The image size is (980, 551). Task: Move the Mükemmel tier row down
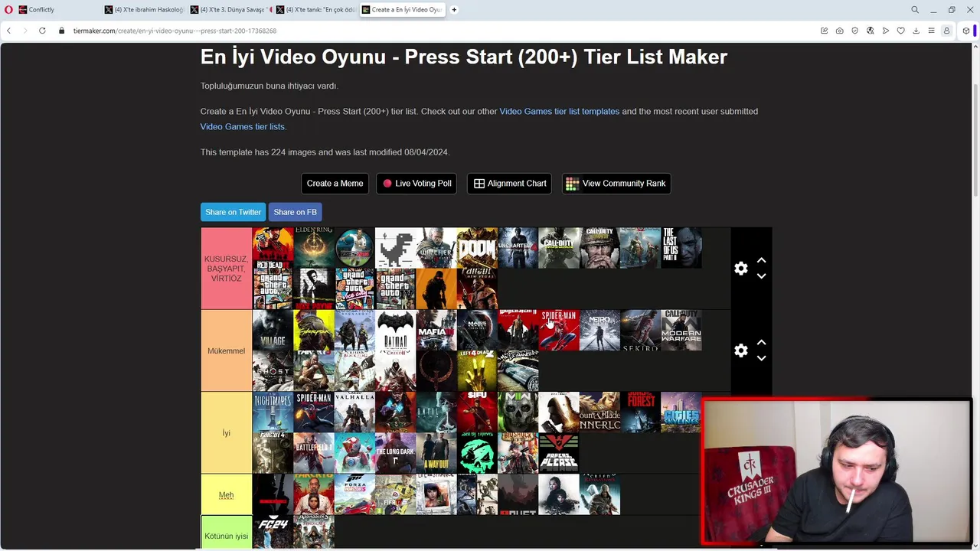761,358
